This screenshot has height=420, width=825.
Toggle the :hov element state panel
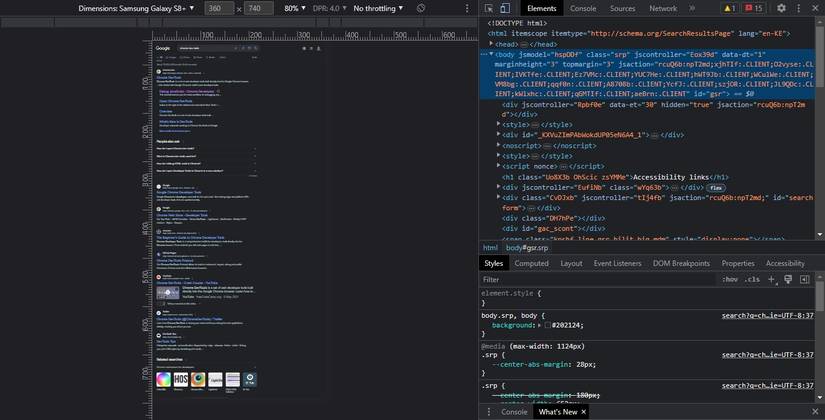730,280
